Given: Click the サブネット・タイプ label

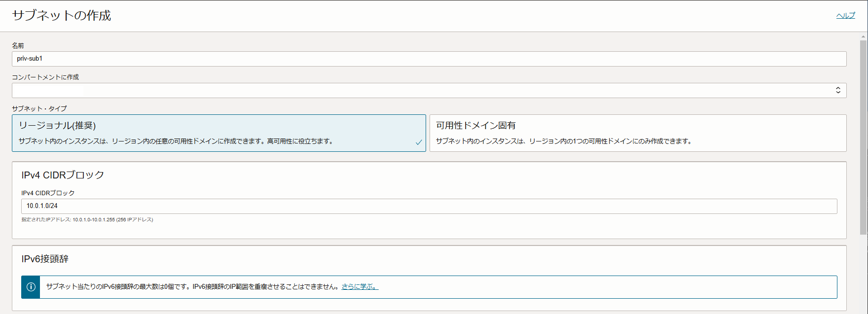Looking at the screenshot, I should coord(39,108).
